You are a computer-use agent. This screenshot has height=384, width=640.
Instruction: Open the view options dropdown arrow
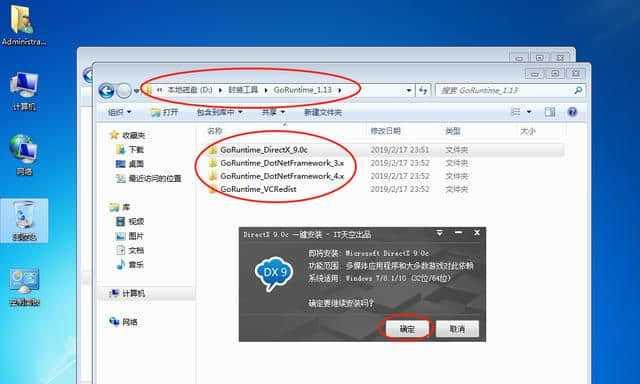pyautogui.click(x=529, y=112)
